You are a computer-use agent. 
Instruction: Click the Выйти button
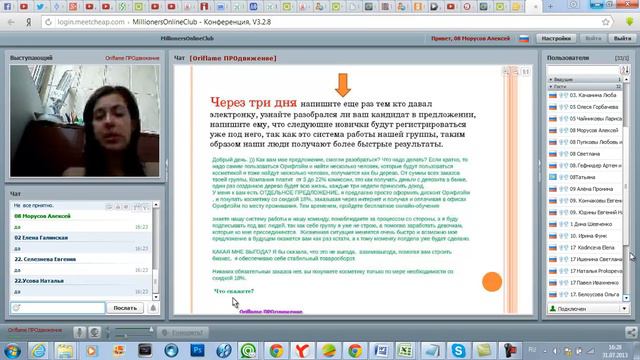[x=622, y=38]
